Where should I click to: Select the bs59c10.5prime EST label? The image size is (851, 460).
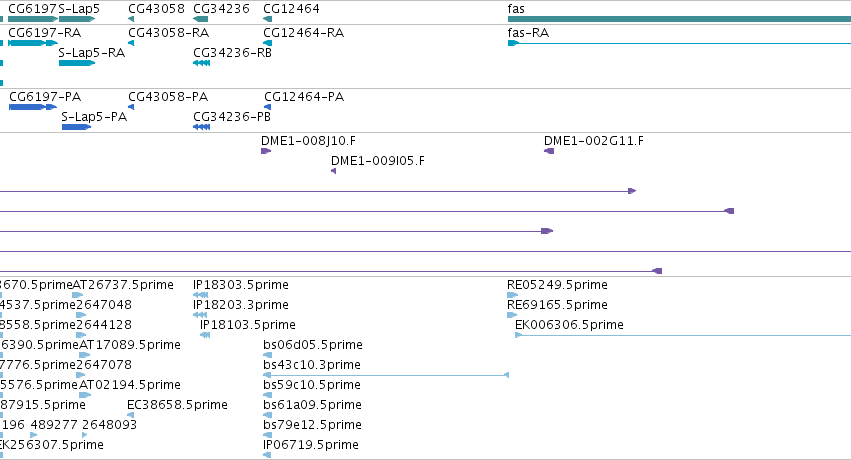tap(312, 385)
